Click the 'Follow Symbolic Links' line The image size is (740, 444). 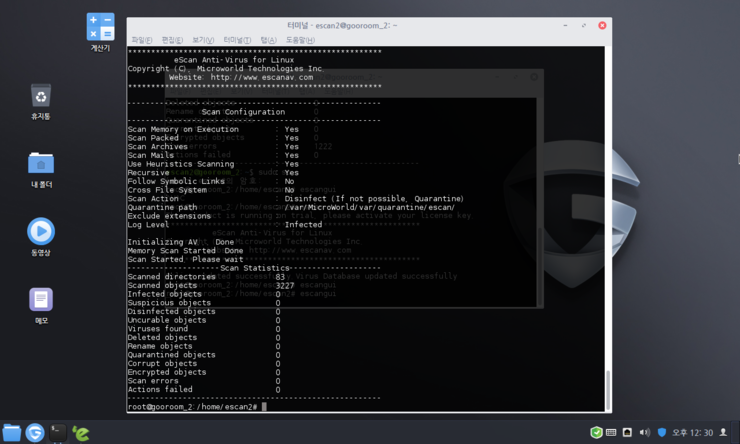click(210, 181)
